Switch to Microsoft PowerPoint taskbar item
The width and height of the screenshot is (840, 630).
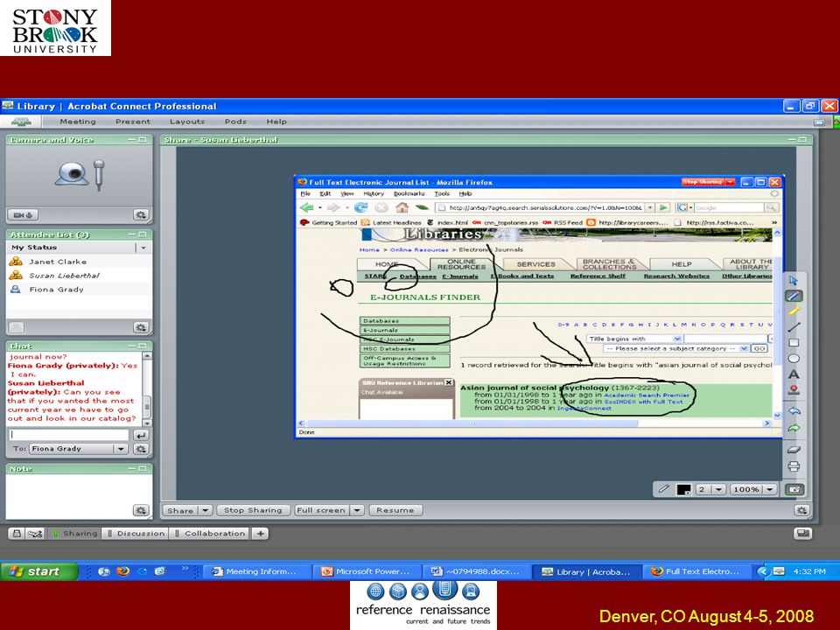367,571
